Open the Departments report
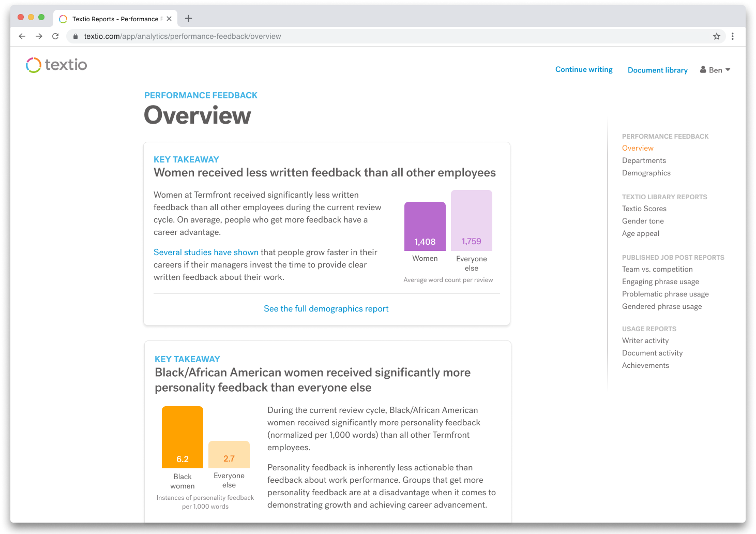This screenshot has width=756, height=534. click(x=644, y=160)
